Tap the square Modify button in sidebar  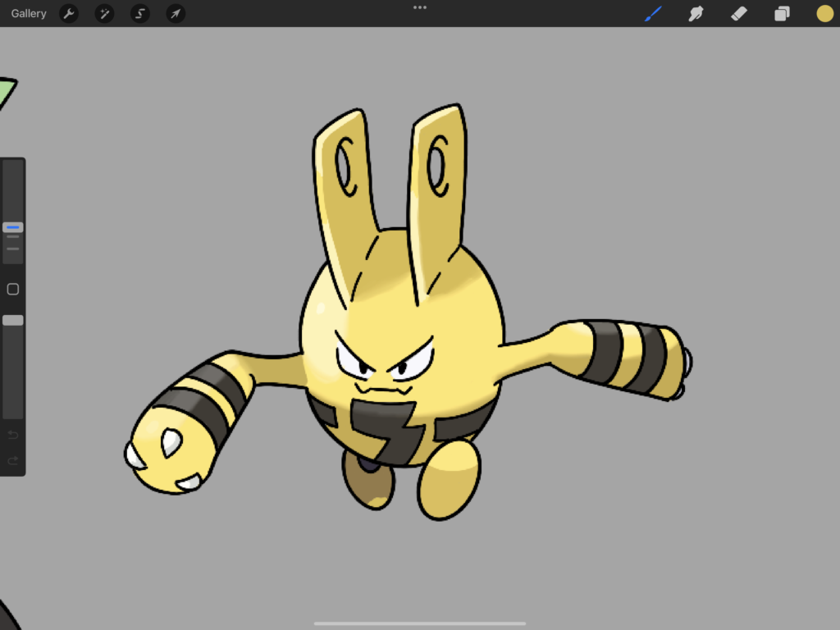click(13, 290)
